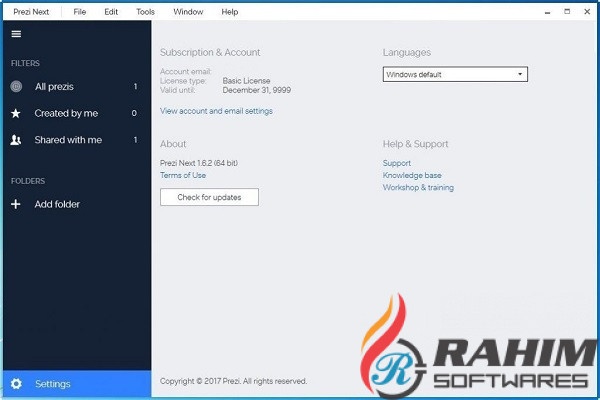This screenshot has height=400, width=600.
Task: Select the All prezis filter label
Action: tap(54, 87)
